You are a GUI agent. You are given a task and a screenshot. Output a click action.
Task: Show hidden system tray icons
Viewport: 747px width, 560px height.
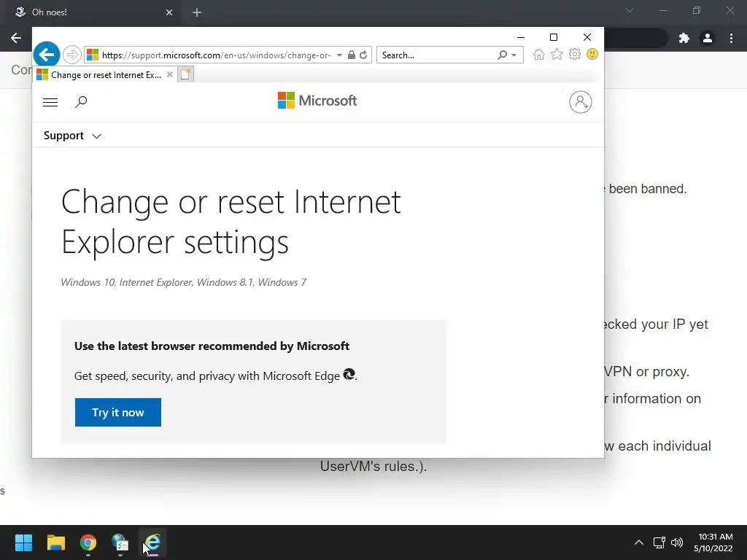point(639,542)
